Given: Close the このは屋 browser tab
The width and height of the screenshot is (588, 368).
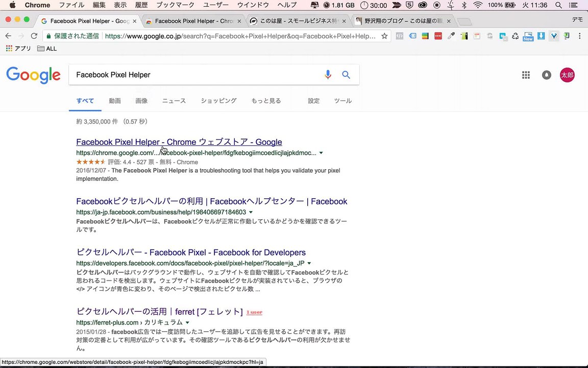Looking at the screenshot, I should coord(344,21).
